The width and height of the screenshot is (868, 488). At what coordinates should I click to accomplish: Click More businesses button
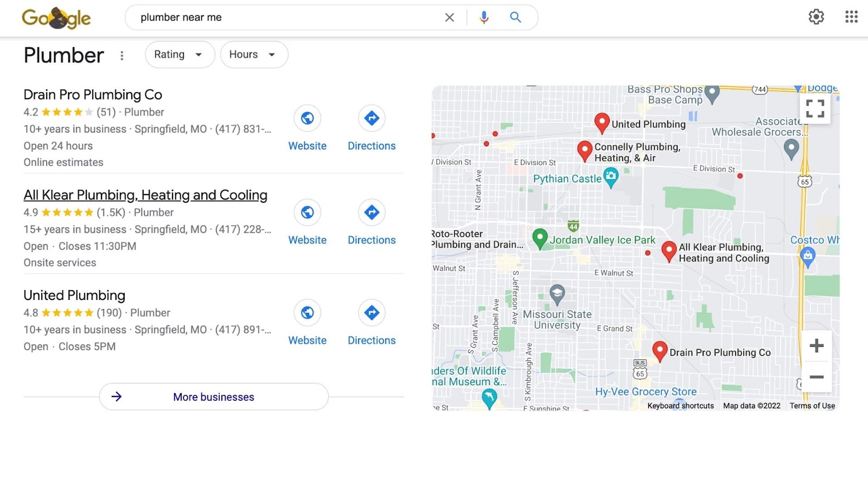coord(214,397)
